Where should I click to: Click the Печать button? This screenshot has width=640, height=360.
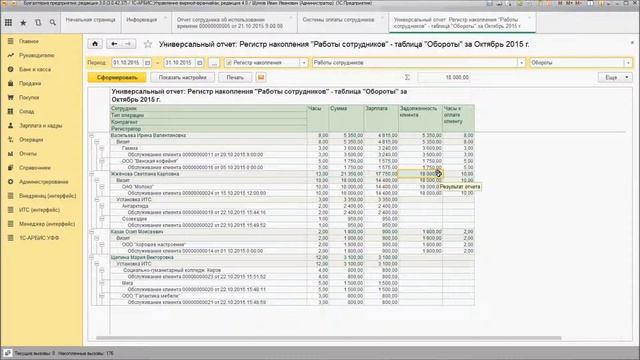235,77
